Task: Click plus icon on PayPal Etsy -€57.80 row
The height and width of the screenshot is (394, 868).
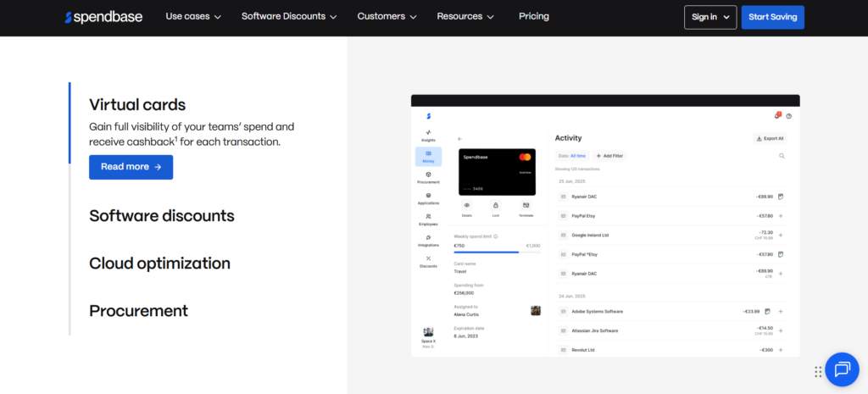Action: point(781,216)
